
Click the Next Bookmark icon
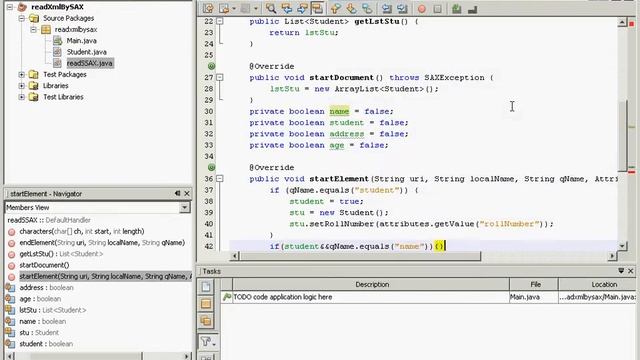(x=351, y=9)
